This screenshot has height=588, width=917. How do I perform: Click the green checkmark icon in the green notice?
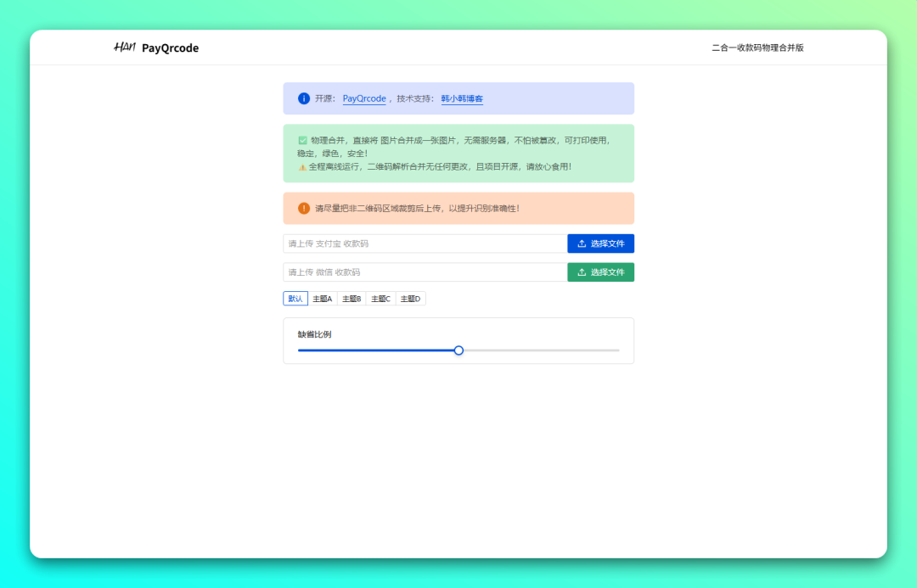coord(302,140)
